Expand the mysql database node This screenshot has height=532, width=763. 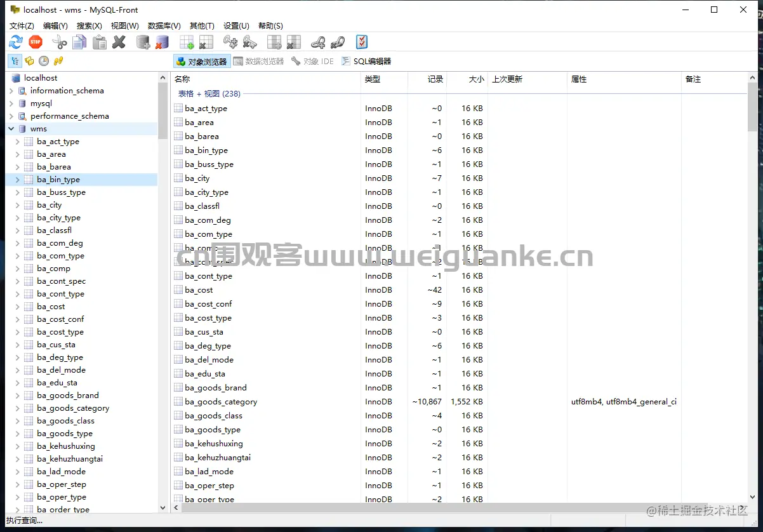11,103
